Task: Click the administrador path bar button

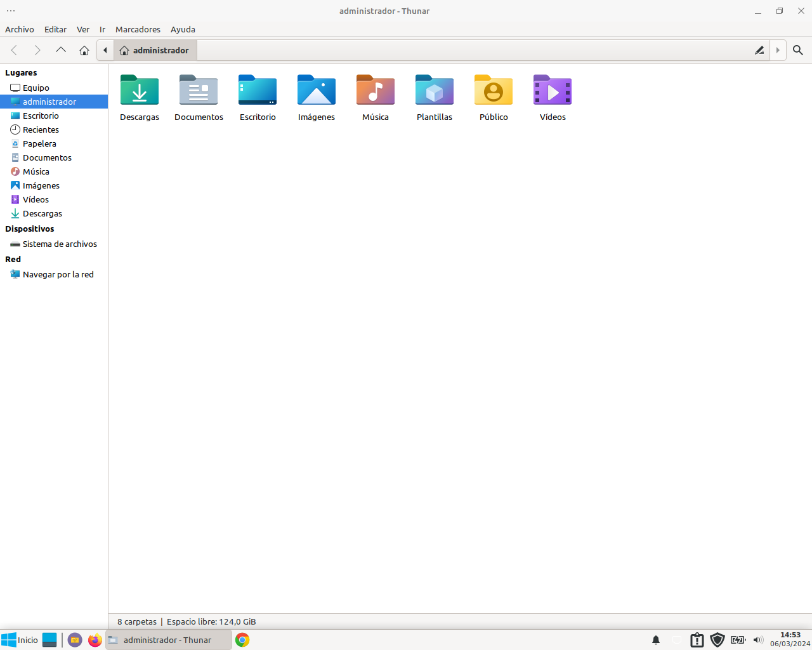Action: [x=155, y=50]
